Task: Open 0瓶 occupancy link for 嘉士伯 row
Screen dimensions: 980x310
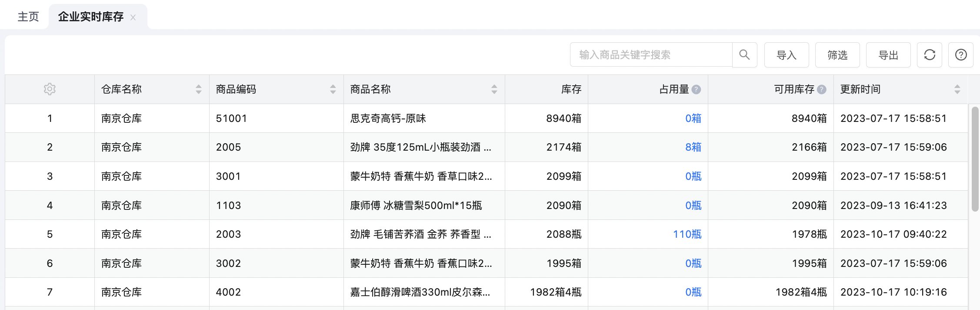Action: [x=693, y=292]
